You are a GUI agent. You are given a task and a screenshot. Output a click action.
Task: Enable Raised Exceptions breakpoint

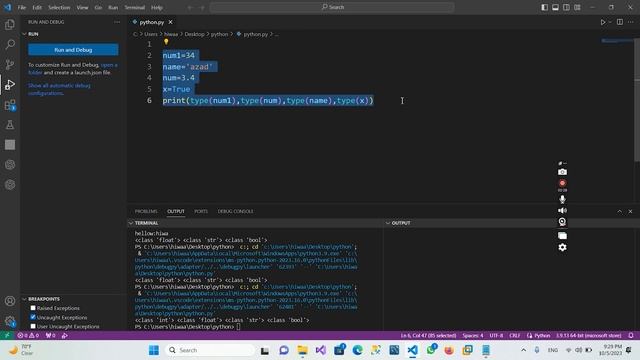tap(33, 308)
